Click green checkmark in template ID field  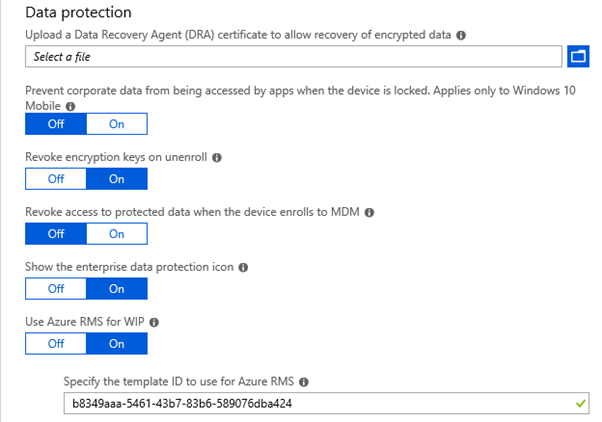click(x=580, y=403)
